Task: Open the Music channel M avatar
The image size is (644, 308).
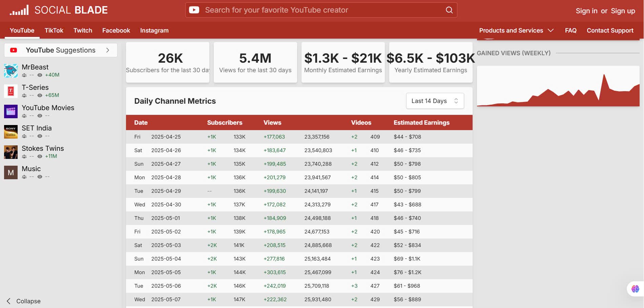Action: [11, 172]
